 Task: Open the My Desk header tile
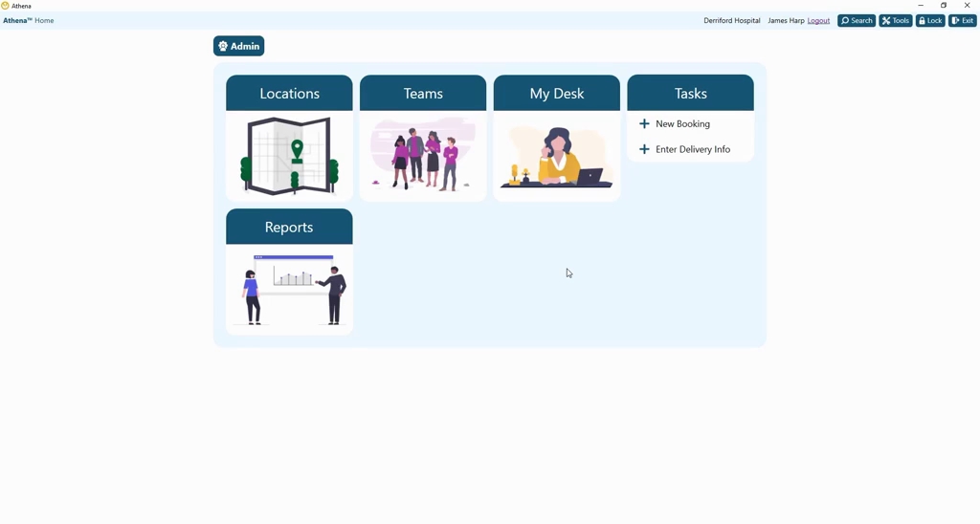(557, 93)
